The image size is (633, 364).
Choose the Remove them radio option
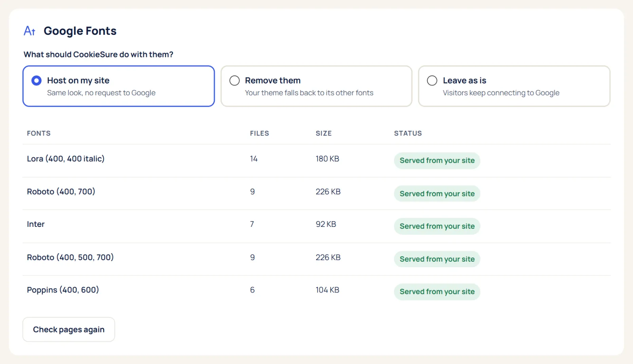point(235,81)
